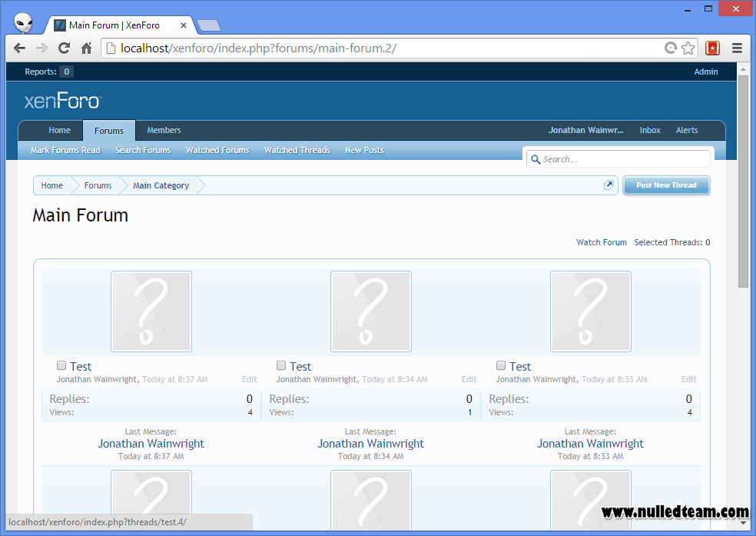Click the vertical scrollbar thumb

click(743, 181)
